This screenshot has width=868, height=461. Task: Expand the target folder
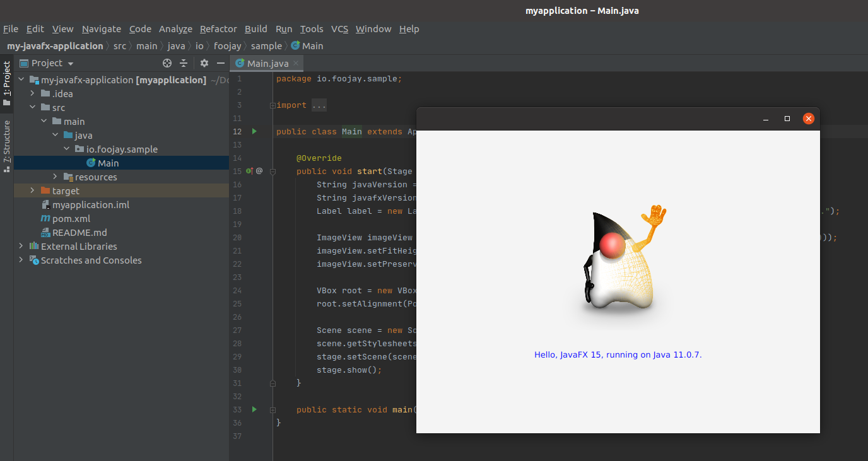point(33,190)
